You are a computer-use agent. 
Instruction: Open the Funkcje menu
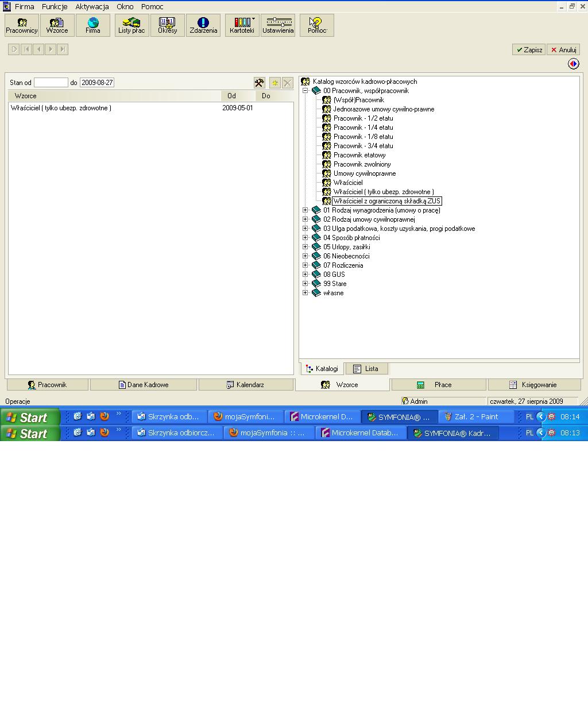55,7
